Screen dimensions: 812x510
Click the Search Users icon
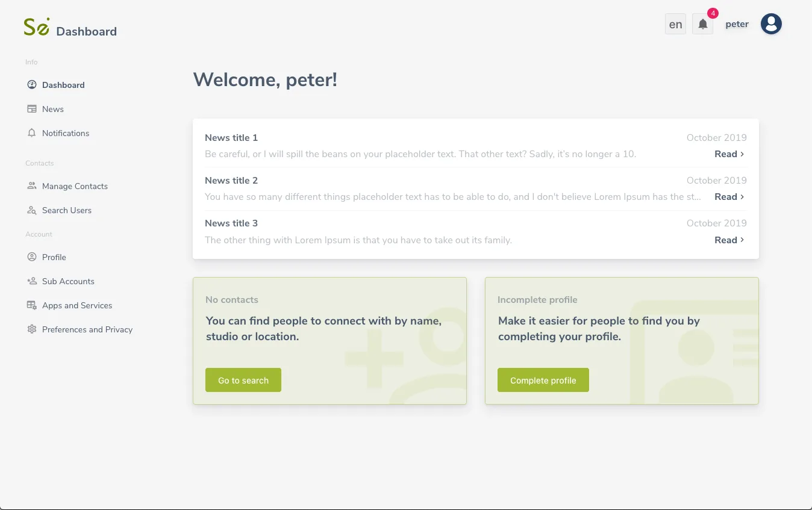click(x=32, y=210)
